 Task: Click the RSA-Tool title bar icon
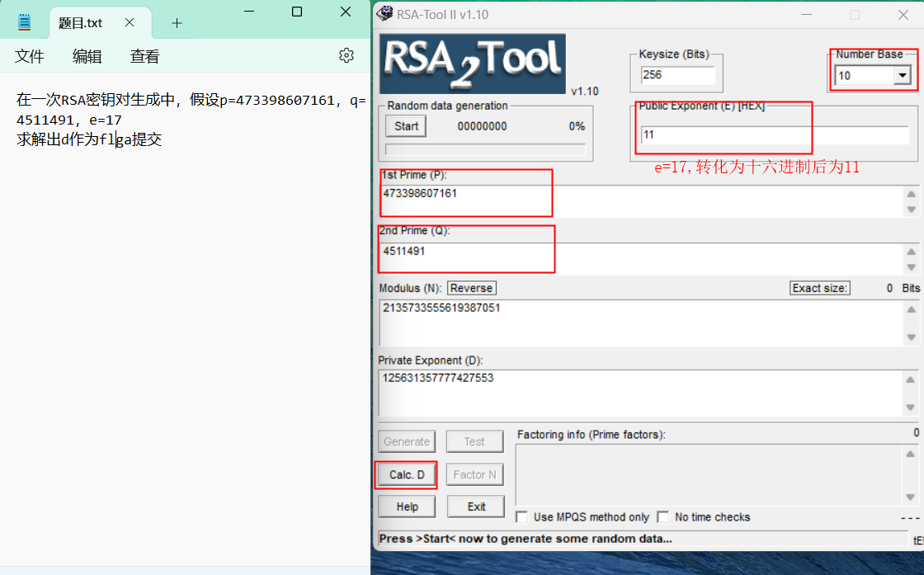(x=384, y=13)
